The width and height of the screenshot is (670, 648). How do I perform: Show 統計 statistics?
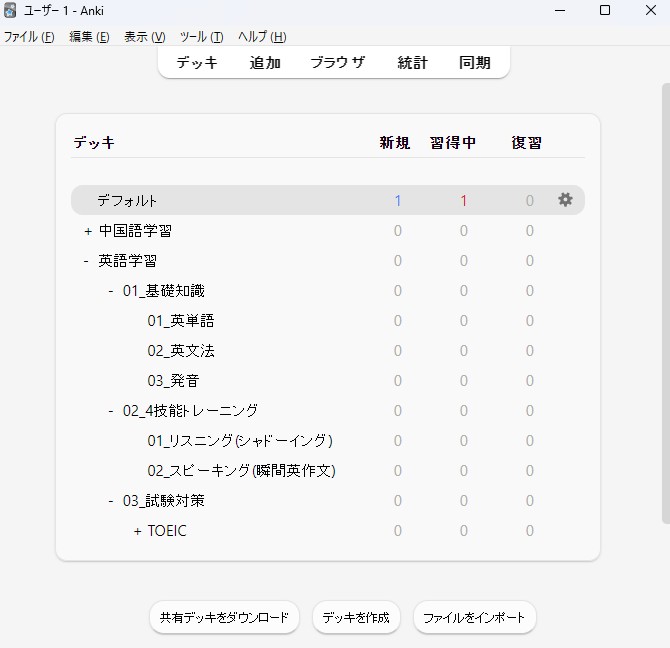(412, 63)
